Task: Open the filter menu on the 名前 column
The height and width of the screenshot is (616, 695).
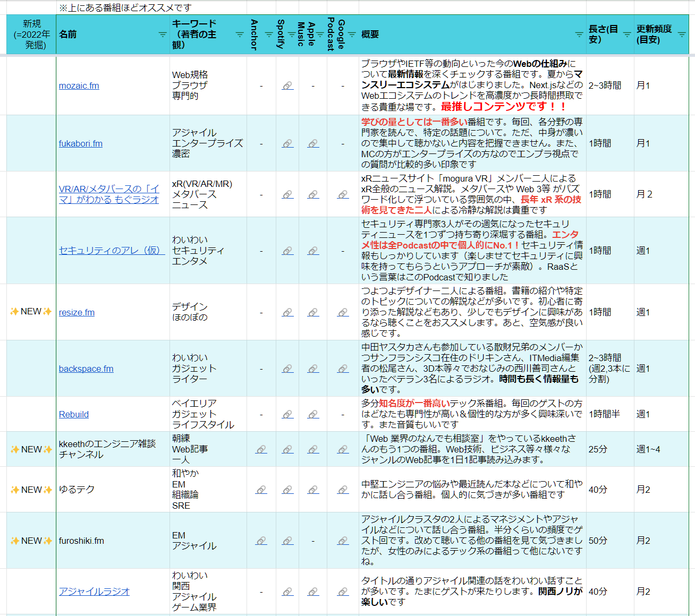Action: click(161, 34)
